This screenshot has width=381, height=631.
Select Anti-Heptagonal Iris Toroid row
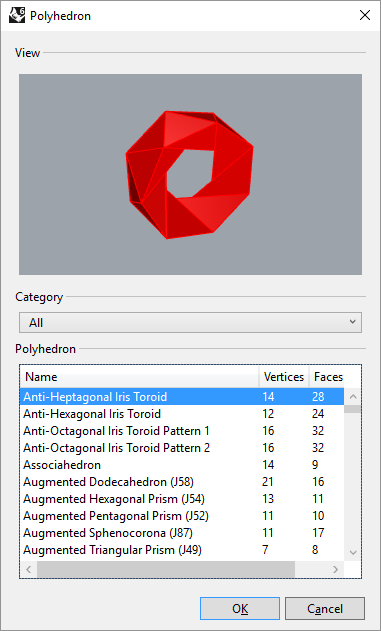coord(182,397)
